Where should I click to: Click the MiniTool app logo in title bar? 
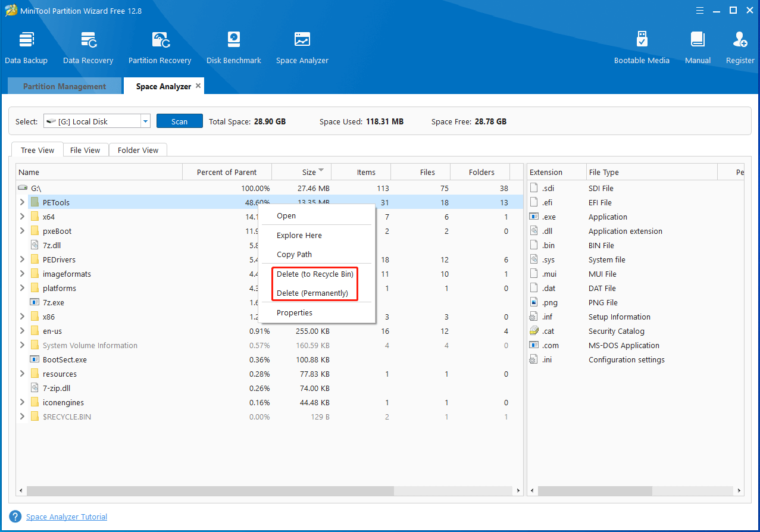pyautogui.click(x=11, y=10)
